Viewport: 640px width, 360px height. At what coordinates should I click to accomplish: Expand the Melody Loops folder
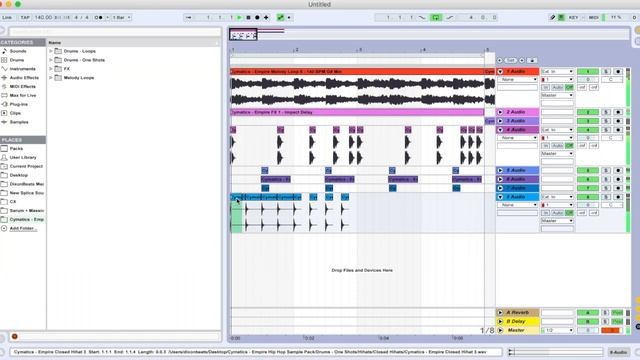click(51, 78)
